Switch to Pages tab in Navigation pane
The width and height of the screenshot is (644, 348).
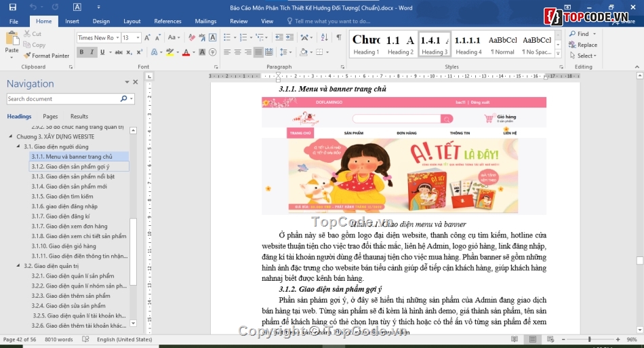pyautogui.click(x=50, y=117)
